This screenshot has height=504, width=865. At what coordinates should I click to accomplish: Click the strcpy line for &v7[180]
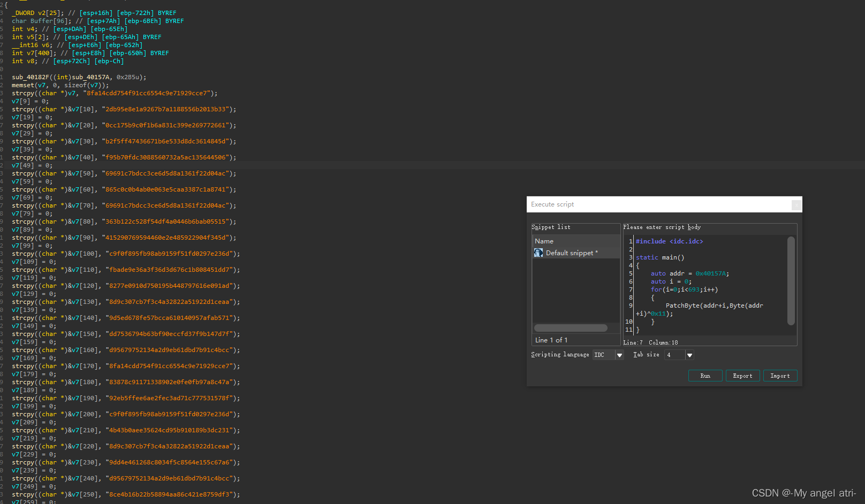[126, 382]
